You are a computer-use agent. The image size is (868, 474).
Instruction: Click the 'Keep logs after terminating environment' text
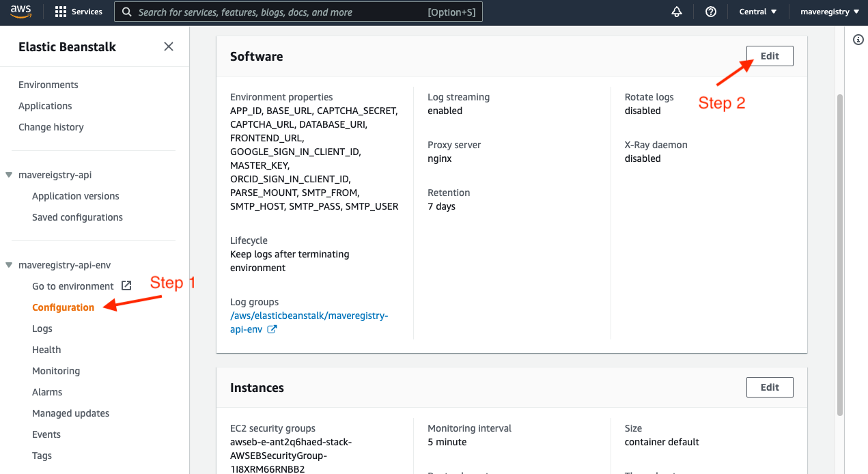290,261
